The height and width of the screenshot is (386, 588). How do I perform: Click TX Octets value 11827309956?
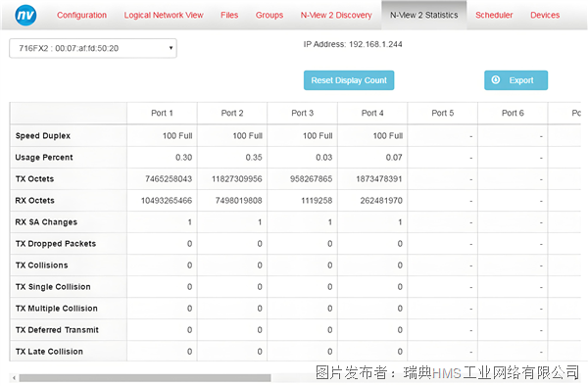(x=236, y=178)
